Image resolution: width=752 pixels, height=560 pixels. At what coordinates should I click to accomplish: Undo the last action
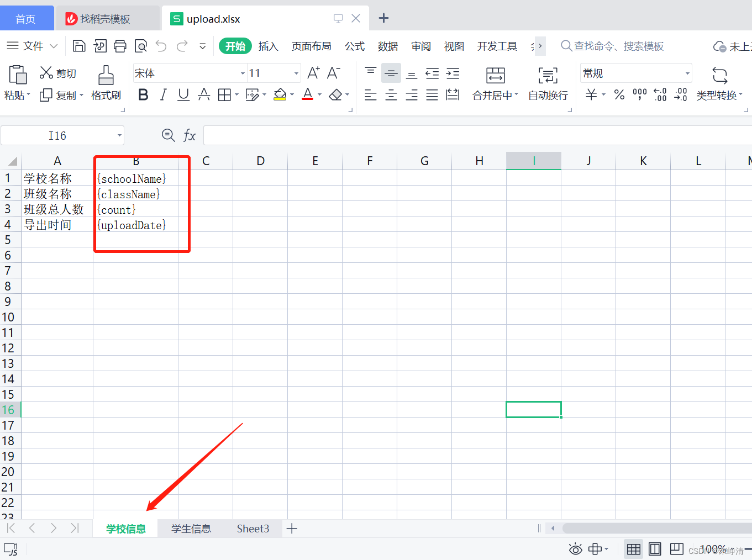tap(161, 46)
